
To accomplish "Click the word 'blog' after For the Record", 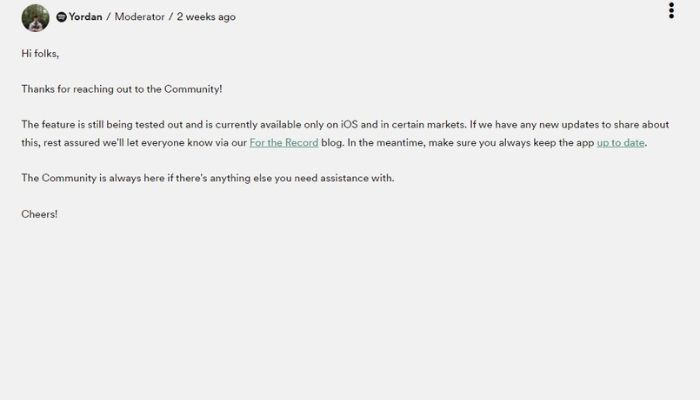I will tap(331, 143).
